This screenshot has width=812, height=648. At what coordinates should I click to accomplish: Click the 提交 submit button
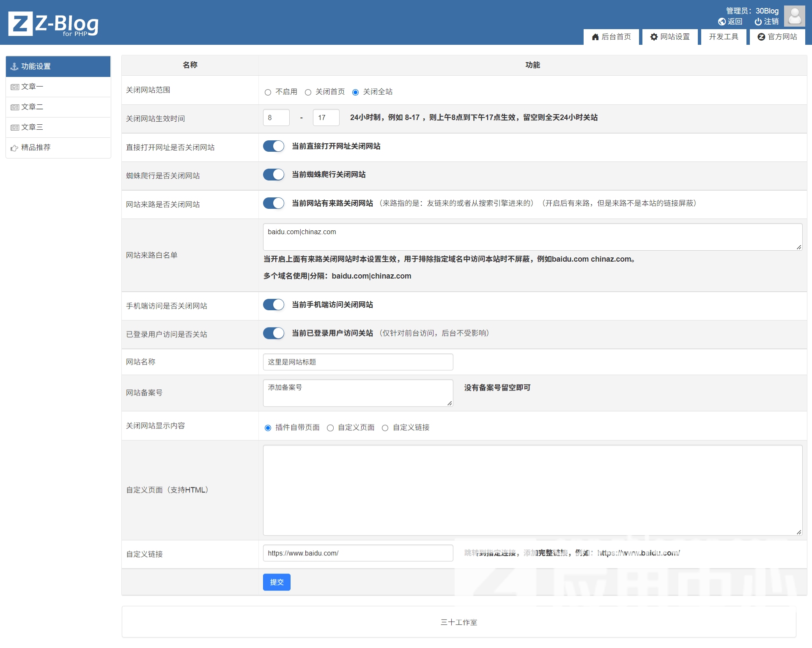click(x=277, y=582)
